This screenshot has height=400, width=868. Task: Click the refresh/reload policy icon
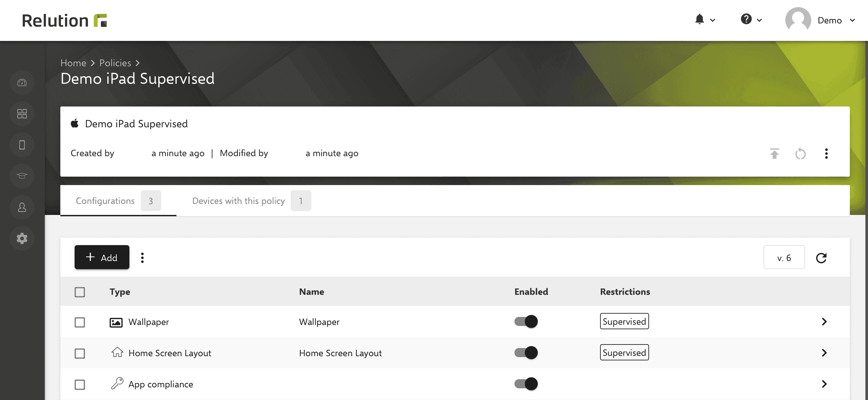tap(799, 154)
